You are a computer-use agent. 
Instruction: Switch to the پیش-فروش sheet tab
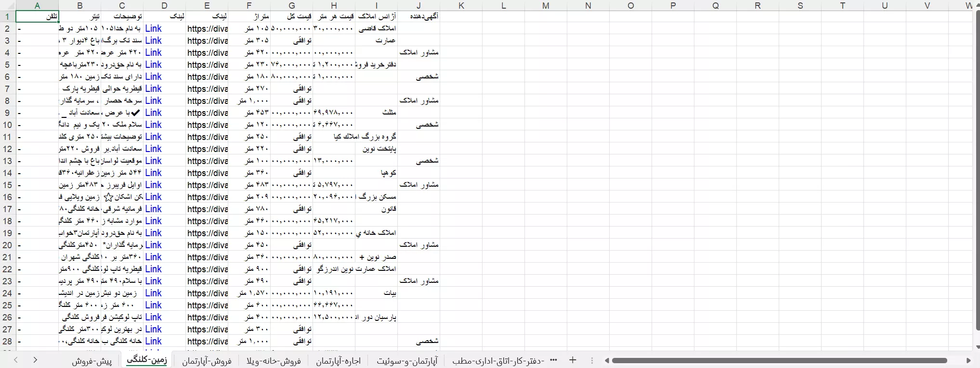[92, 361]
